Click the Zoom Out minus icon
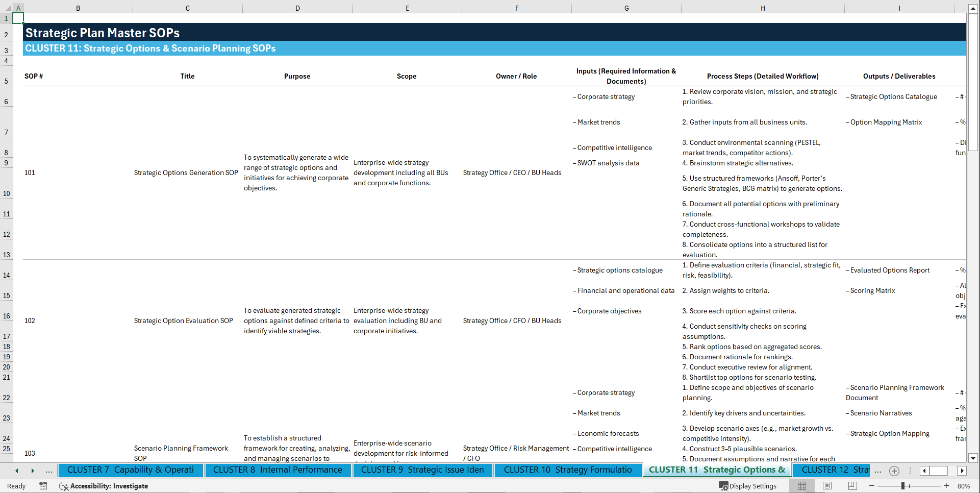Viewport: 980px width, 493px height. tap(872, 486)
